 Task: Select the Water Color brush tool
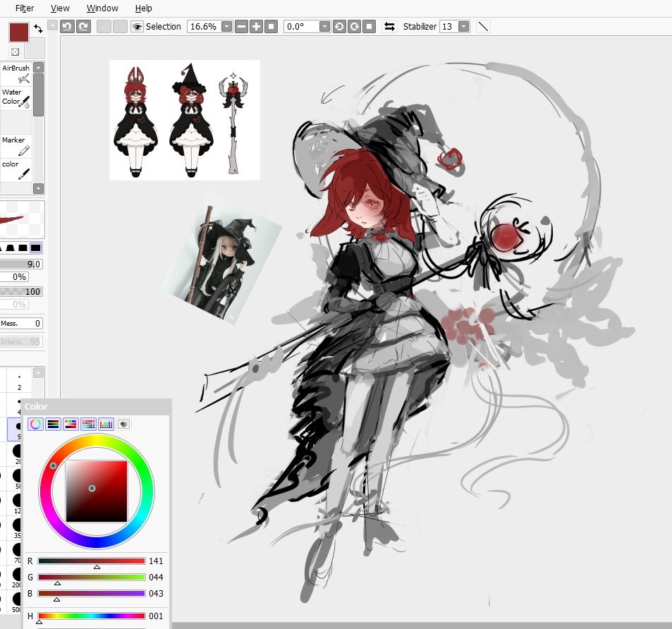[16, 98]
